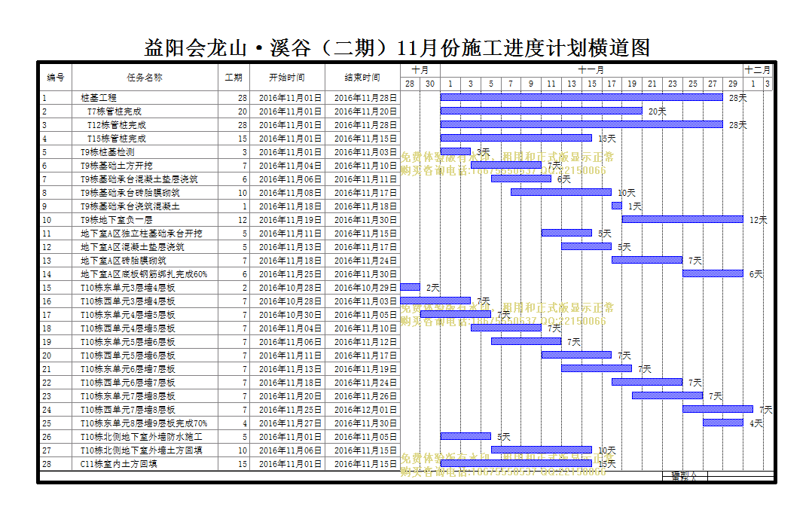Click the 5天 bar for T10栋北侧地下室外墙防水施工
Screen dimensions: 812x519
coord(466,436)
